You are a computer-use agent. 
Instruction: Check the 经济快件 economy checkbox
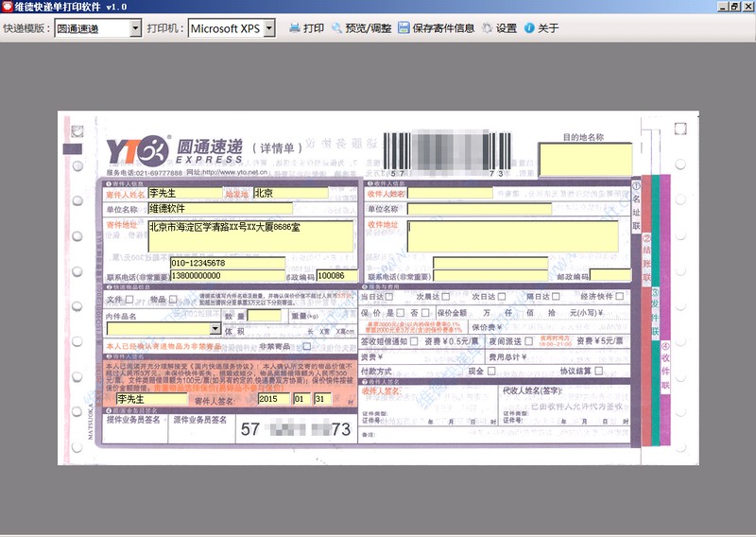[x=620, y=296]
